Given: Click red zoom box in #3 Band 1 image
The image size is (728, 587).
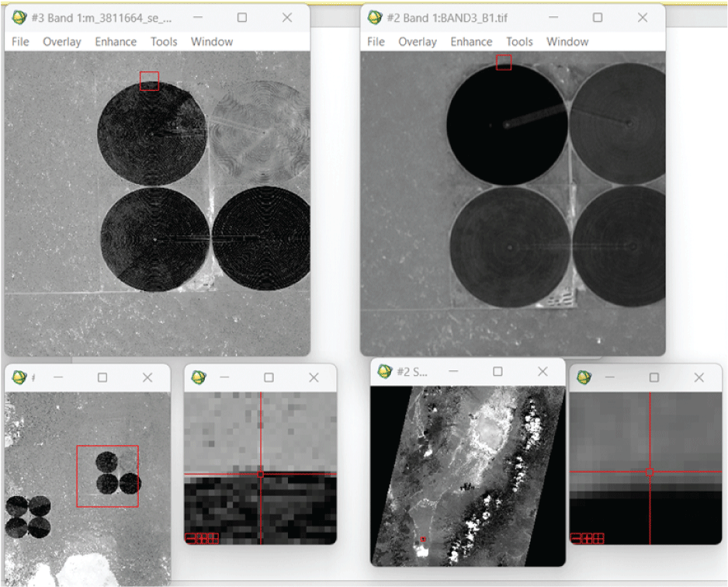Looking at the screenshot, I should click(x=149, y=82).
